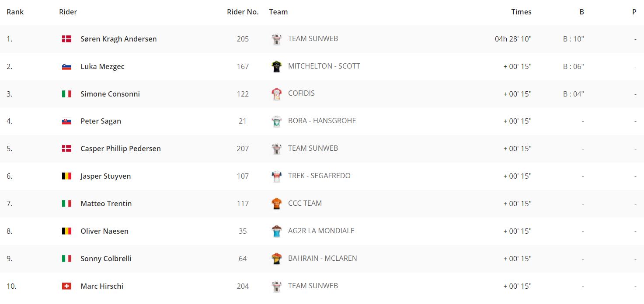The image size is (644, 304).
Task: Click the Rank column header
Action: [x=15, y=12]
